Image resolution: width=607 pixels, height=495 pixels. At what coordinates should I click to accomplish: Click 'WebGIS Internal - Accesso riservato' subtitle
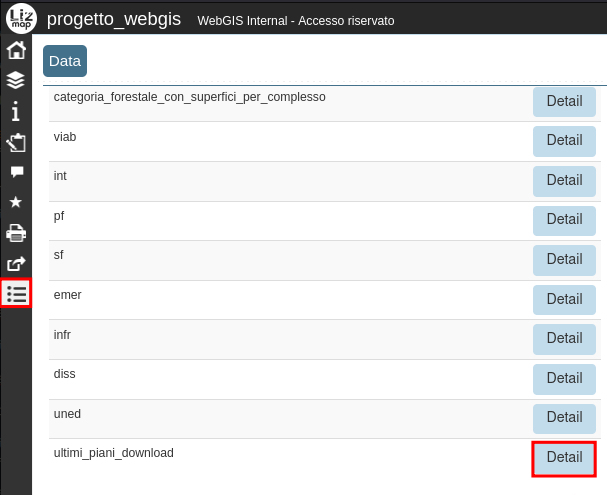(x=296, y=21)
